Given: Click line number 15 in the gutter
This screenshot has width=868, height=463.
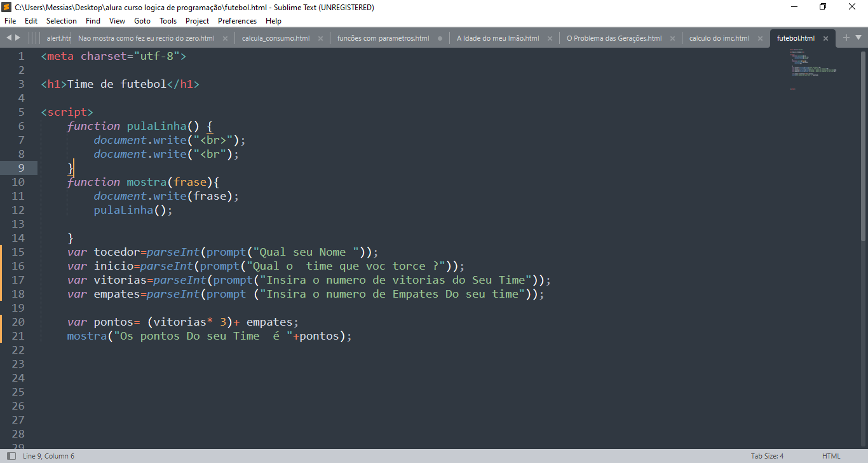Looking at the screenshot, I should pos(18,252).
